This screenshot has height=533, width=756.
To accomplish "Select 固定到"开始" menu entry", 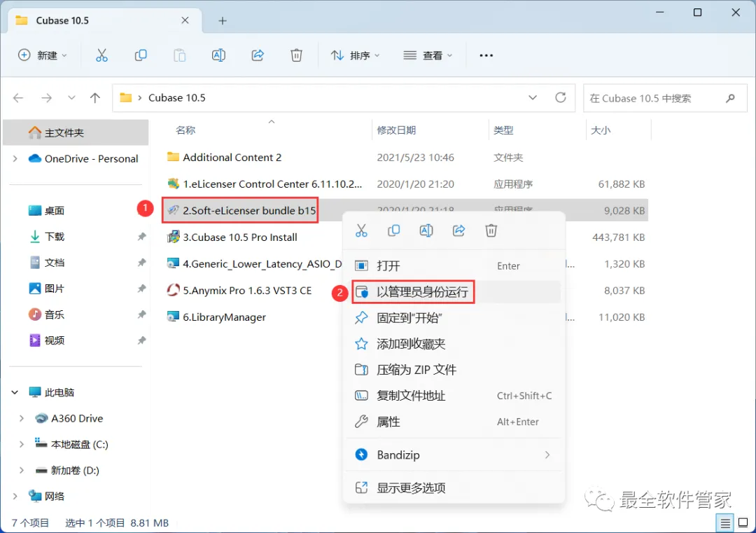I will (x=453, y=318).
